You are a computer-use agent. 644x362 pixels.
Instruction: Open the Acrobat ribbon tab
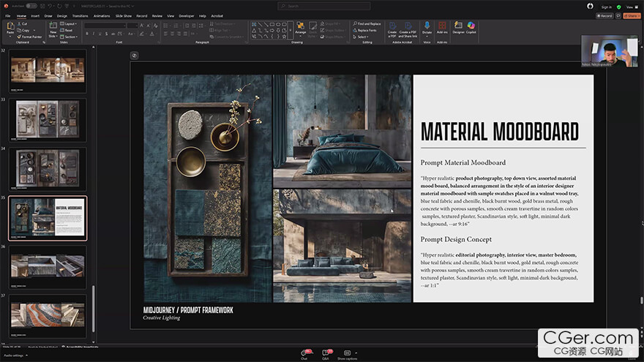click(x=217, y=16)
